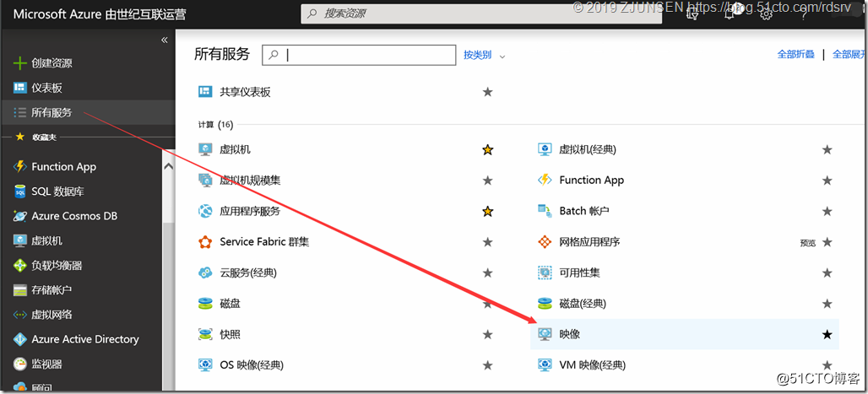Open the settings gear in top bar
This screenshot has height=394, width=868.
tap(766, 15)
